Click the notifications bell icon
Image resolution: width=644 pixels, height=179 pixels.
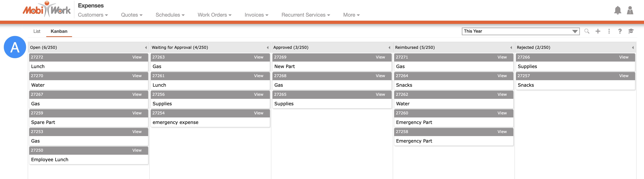pos(617,11)
